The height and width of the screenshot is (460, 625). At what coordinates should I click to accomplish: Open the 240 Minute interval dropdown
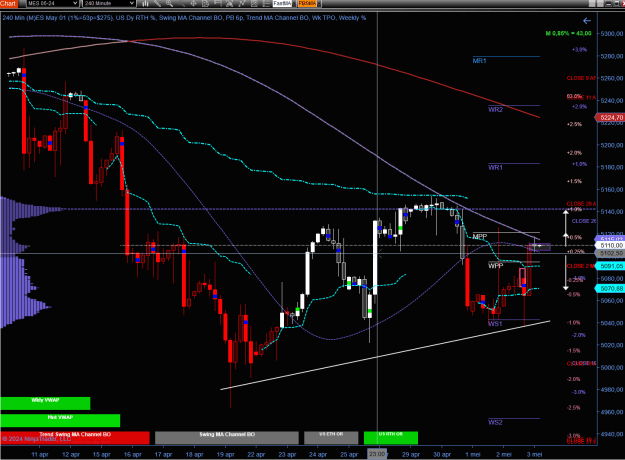pyautogui.click(x=109, y=4)
